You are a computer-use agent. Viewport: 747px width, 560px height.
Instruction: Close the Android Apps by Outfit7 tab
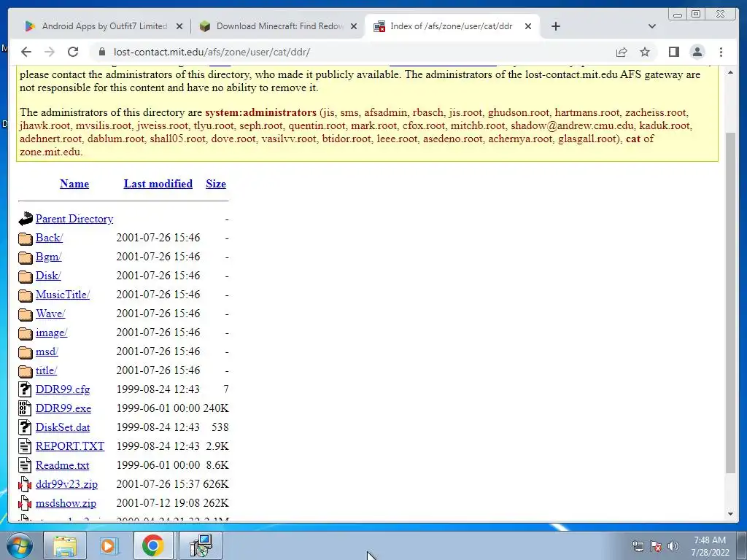179,26
